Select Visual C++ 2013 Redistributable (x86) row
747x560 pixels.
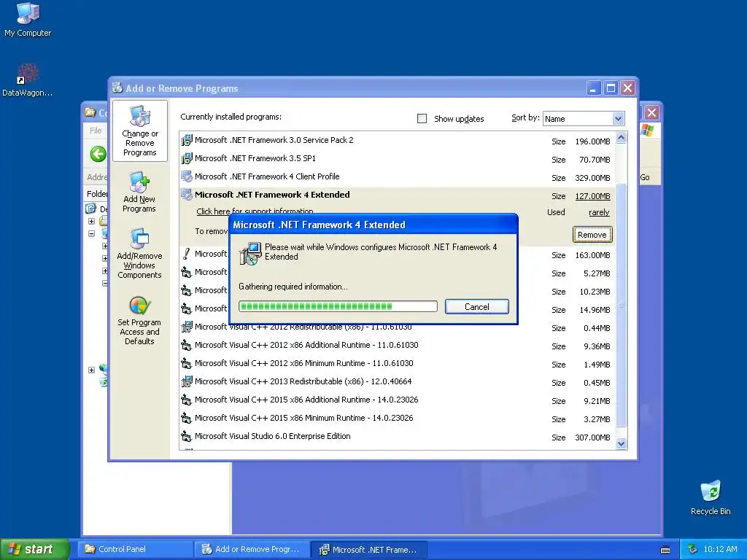(396, 382)
